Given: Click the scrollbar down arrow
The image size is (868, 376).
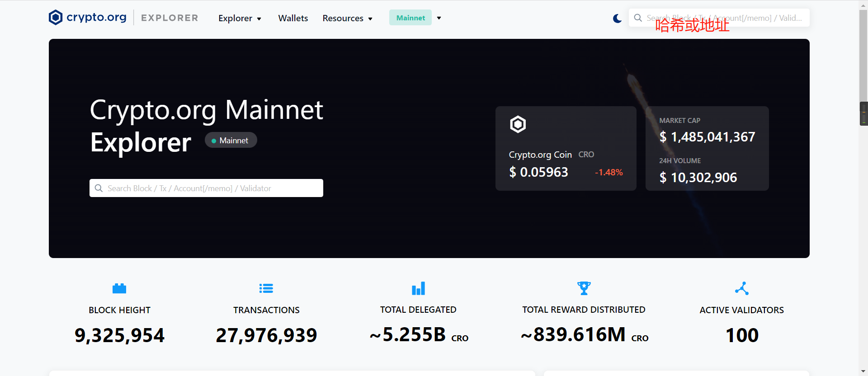Looking at the screenshot, I should point(863,371).
